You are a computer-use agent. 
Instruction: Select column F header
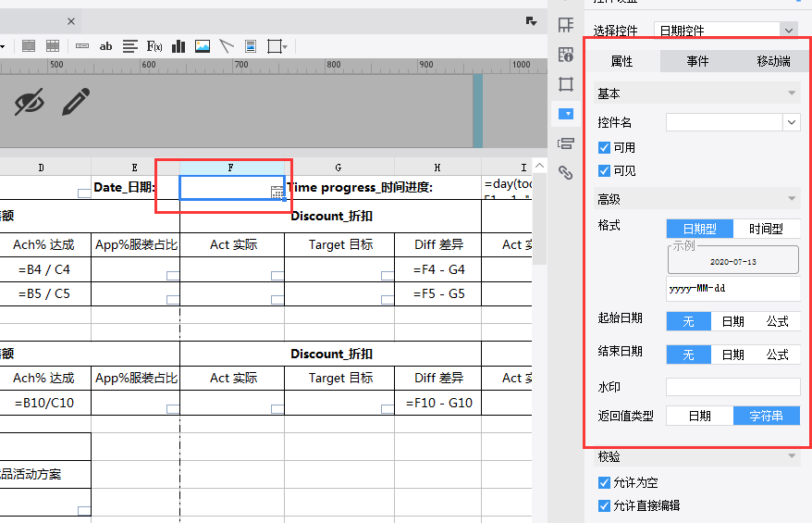click(x=231, y=168)
